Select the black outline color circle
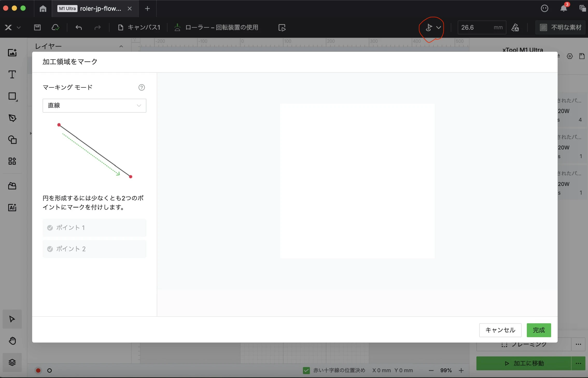588x378 pixels. coord(50,370)
